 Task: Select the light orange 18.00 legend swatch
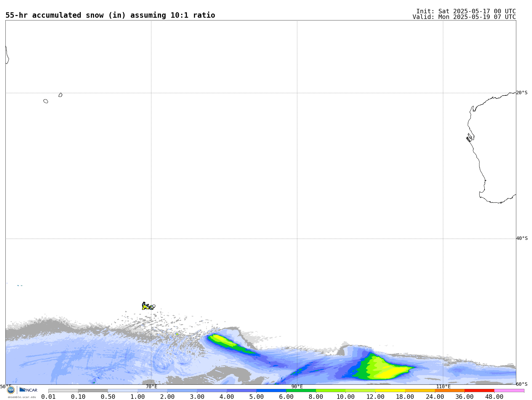pyautogui.click(x=420, y=391)
